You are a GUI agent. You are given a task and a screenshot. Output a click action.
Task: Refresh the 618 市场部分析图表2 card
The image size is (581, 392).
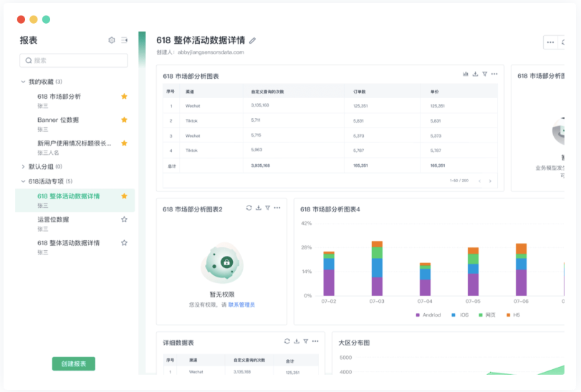click(x=249, y=208)
